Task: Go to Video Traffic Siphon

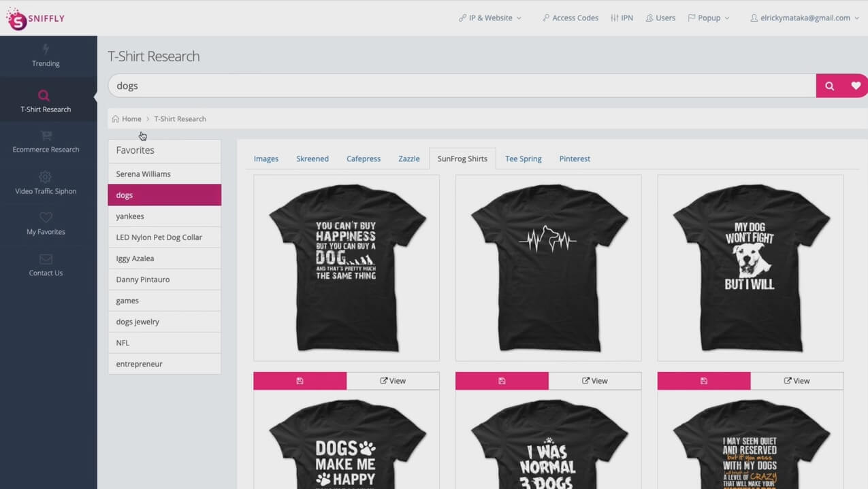Action: click(x=46, y=183)
